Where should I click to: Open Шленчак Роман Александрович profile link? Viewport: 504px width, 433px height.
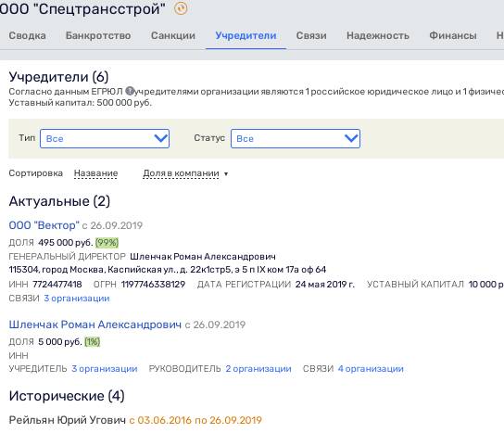tap(95, 325)
